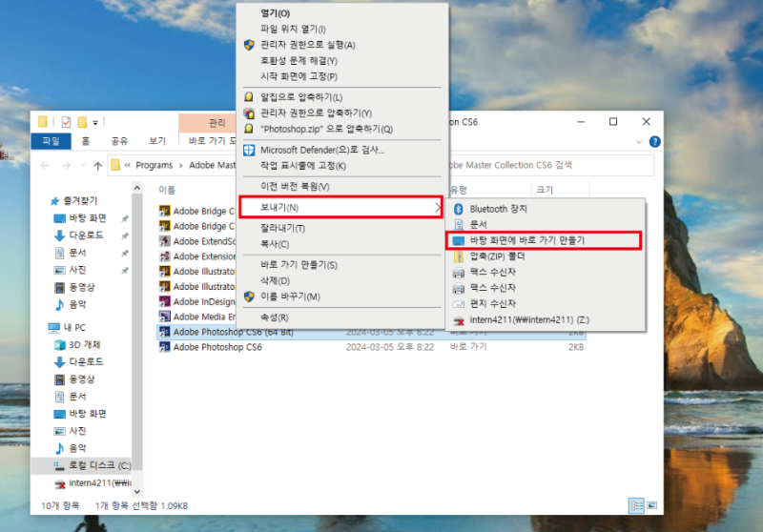763x532 pixels.
Task: Select Adobe InDesign shortcut icon
Action: click(x=165, y=301)
